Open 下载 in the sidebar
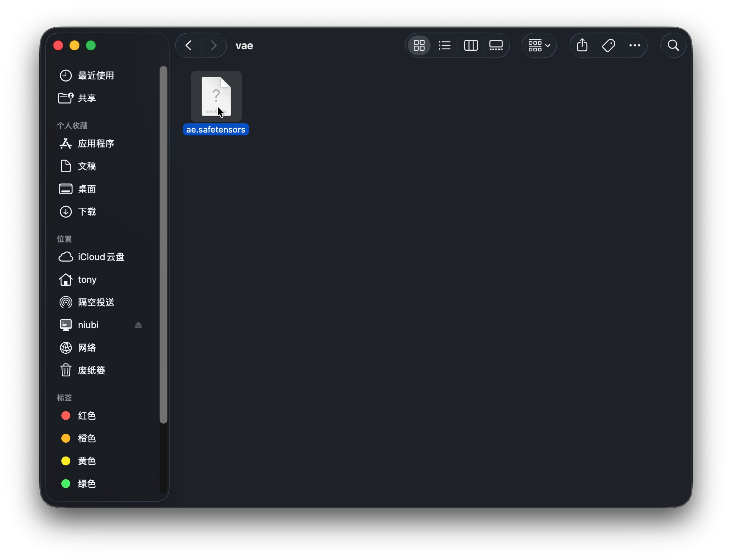732x560 pixels. click(87, 212)
